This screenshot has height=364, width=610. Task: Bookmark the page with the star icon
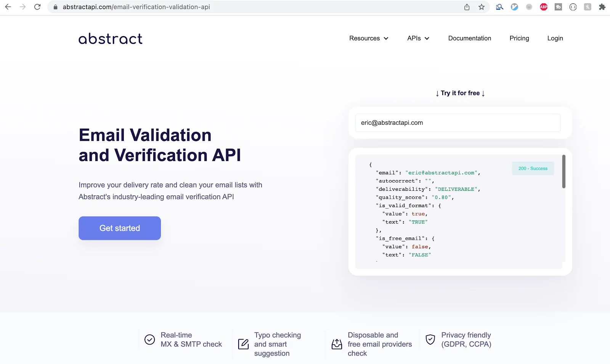pos(482,7)
